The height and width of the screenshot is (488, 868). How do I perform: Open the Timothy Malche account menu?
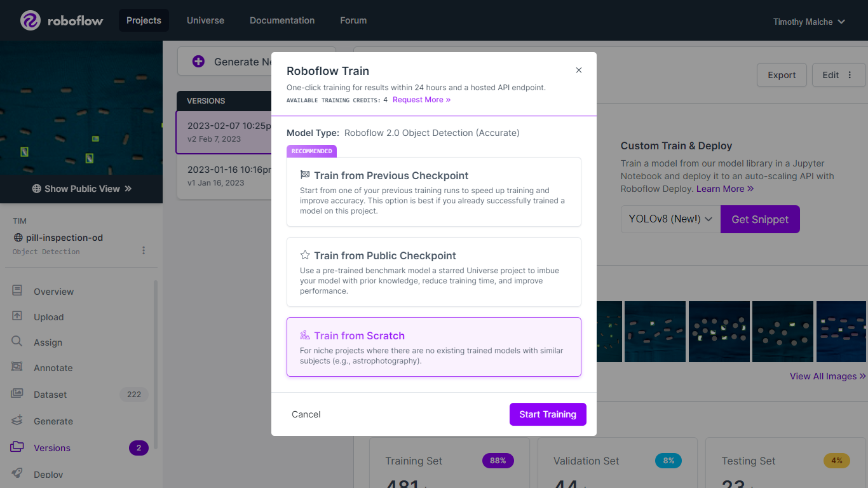coord(808,21)
